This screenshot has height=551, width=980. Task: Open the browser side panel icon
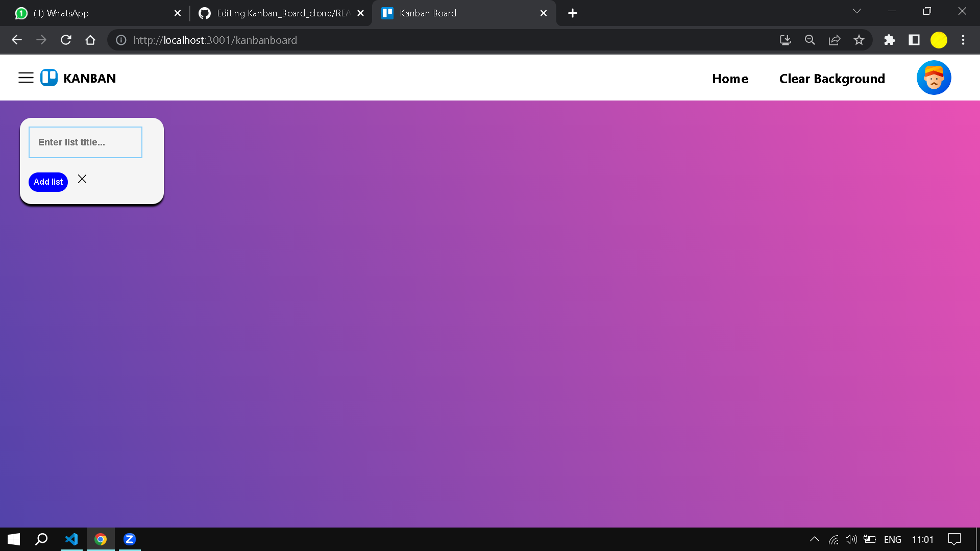(x=914, y=40)
